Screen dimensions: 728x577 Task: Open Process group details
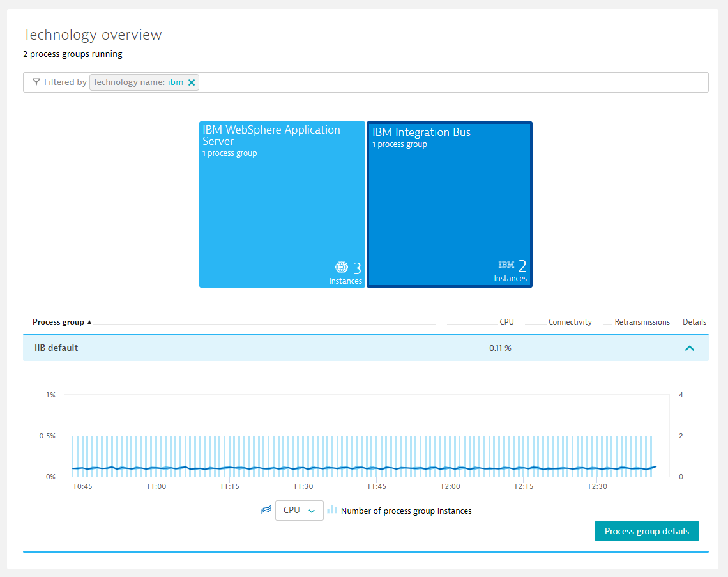click(x=647, y=531)
